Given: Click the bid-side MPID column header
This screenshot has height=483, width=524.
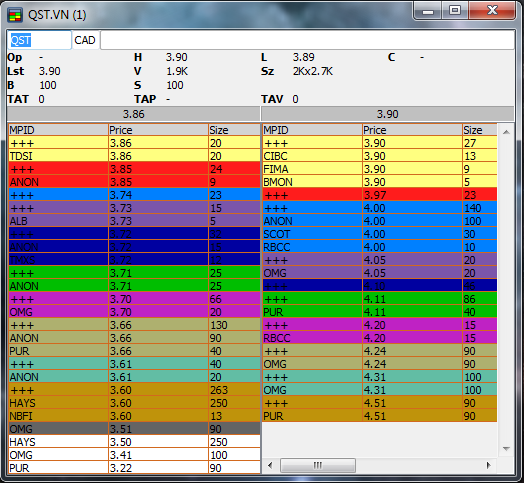Looking at the screenshot, I should [x=58, y=130].
